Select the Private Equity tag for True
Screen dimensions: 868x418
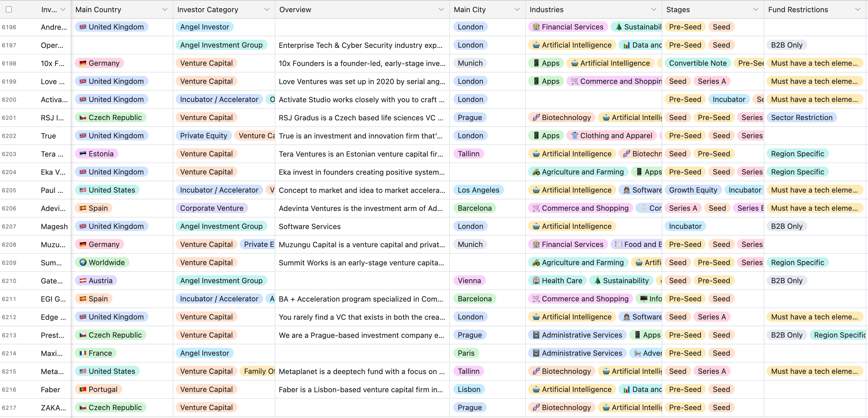click(203, 136)
